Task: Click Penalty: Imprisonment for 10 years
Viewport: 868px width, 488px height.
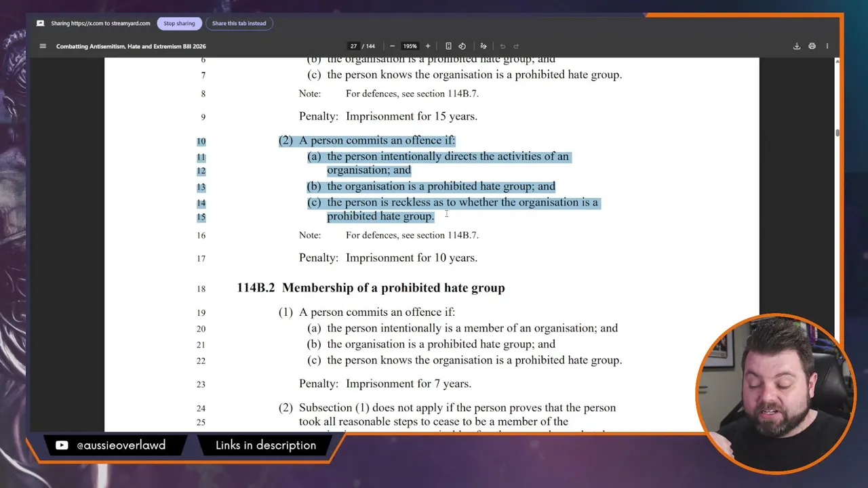Action: point(388,258)
